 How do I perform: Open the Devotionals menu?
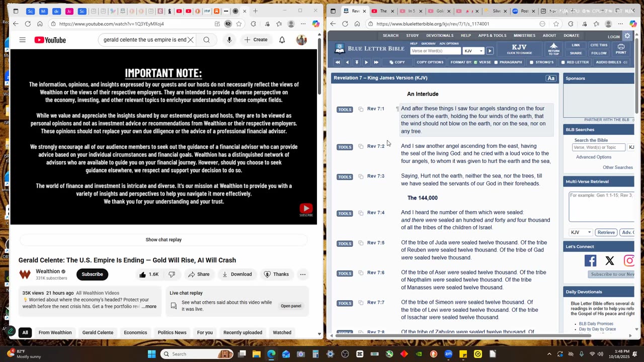tap(440, 36)
